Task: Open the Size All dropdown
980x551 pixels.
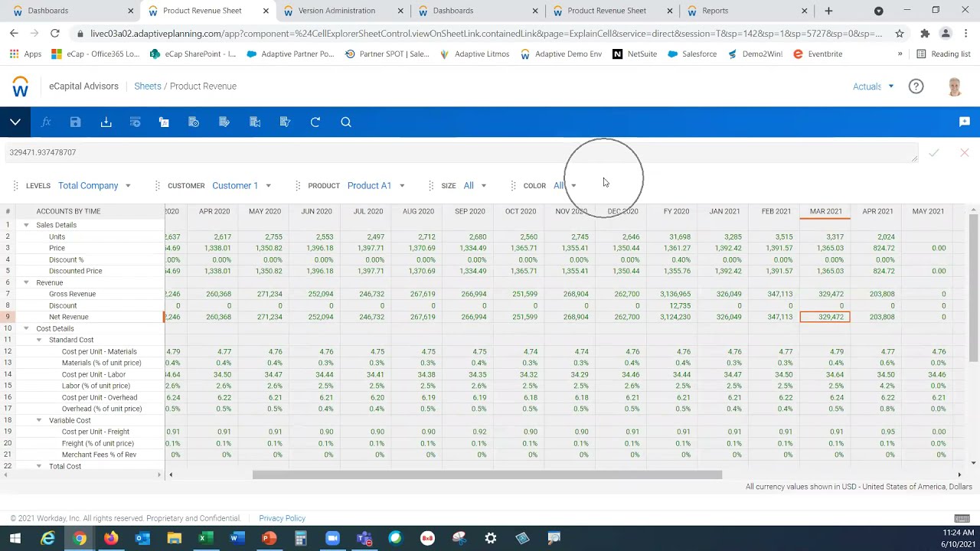Action: pyautogui.click(x=475, y=185)
